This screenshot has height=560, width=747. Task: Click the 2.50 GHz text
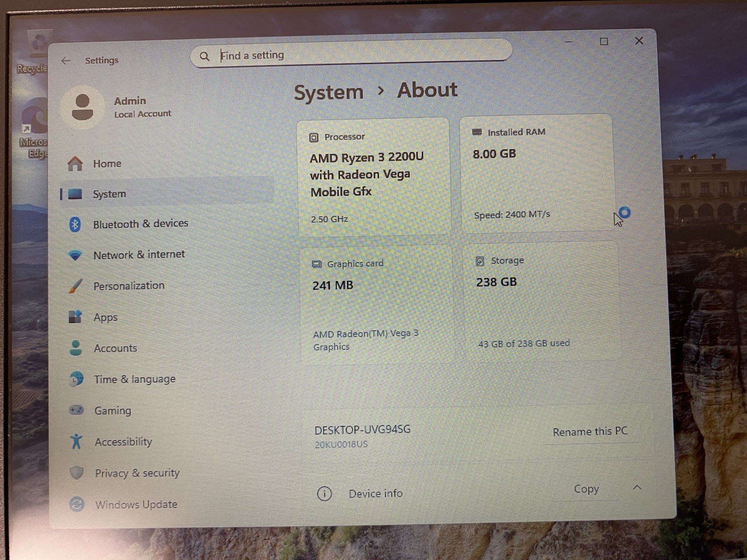pyautogui.click(x=330, y=219)
